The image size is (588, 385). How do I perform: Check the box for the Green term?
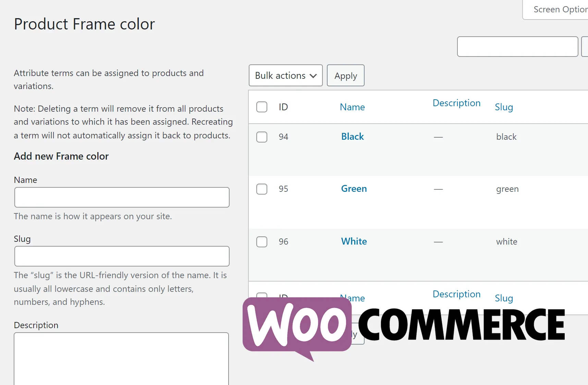pyautogui.click(x=262, y=189)
